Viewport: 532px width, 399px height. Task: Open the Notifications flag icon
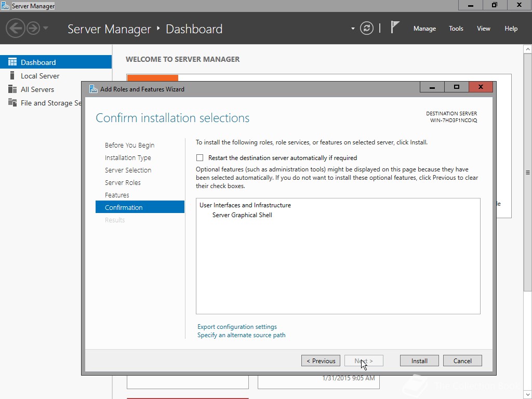tap(395, 27)
